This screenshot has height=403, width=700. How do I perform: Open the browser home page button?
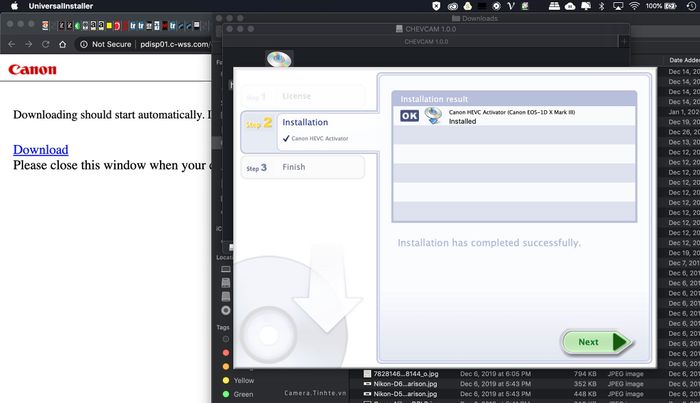62,44
